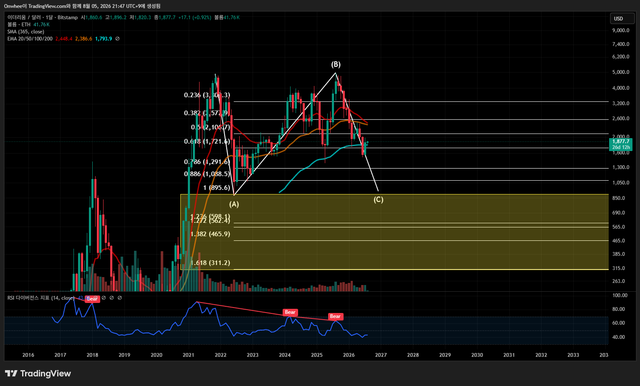
Task: Click the 9,000.0 price axis label
Action: click(x=620, y=30)
